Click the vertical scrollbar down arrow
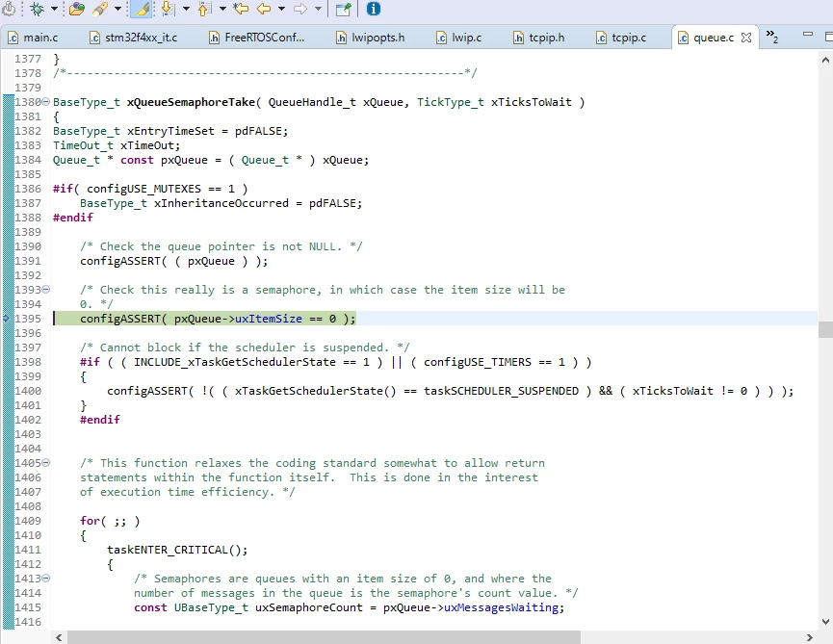Screen dimensions: 833x644 pyautogui.click(x=825, y=621)
